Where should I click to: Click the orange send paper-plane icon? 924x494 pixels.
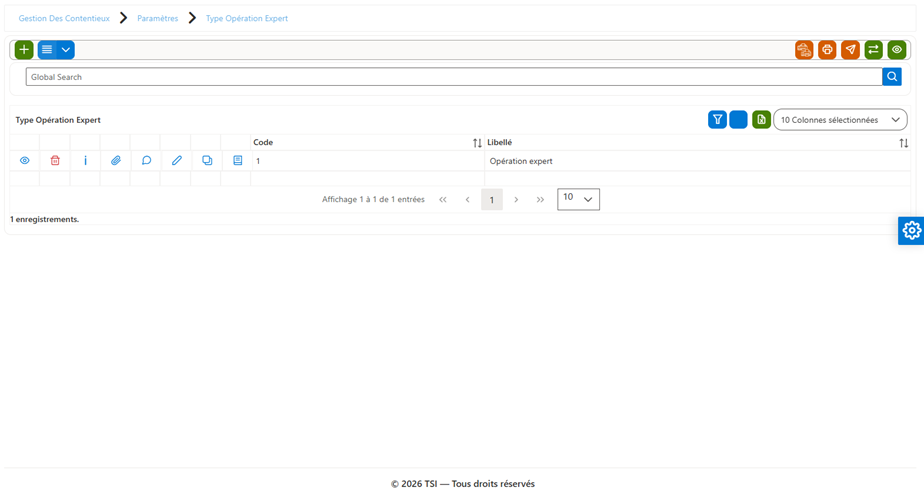850,50
